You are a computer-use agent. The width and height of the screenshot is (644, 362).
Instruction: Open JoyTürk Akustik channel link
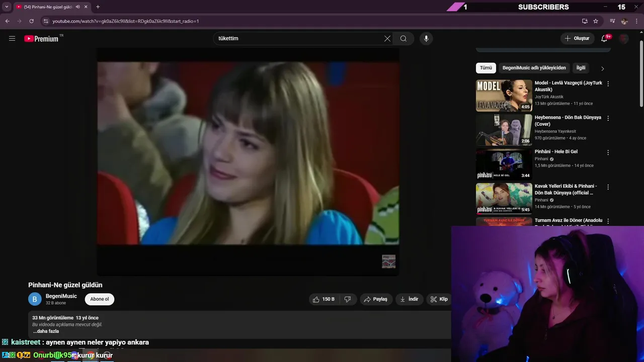(549, 97)
